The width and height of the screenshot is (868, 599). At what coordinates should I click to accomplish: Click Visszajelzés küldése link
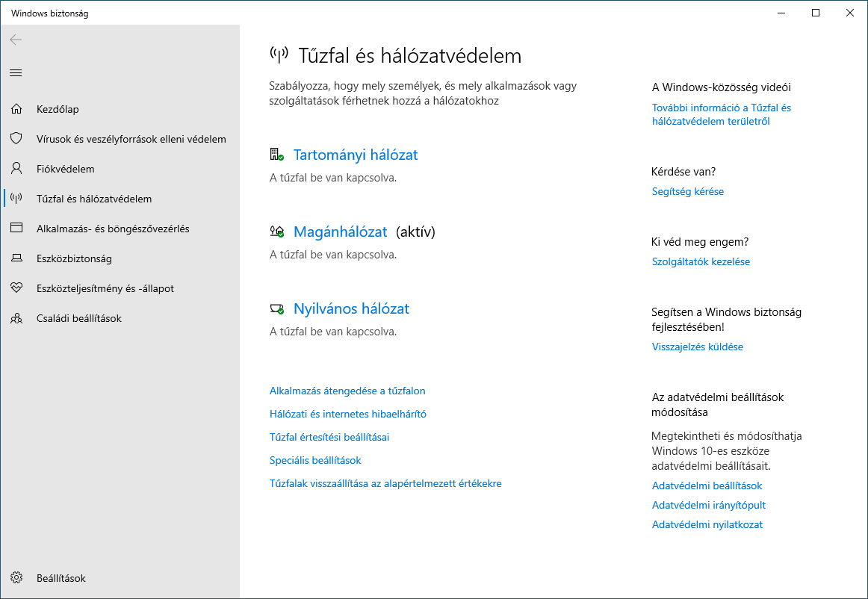point(698,347)
